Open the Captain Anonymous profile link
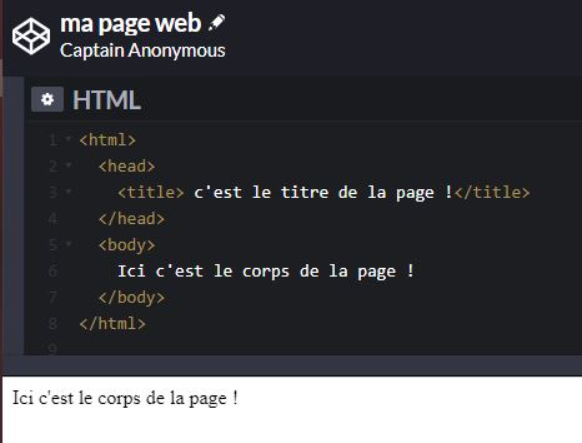This screenshot has width=582, height=443. (x=143, y=50)
